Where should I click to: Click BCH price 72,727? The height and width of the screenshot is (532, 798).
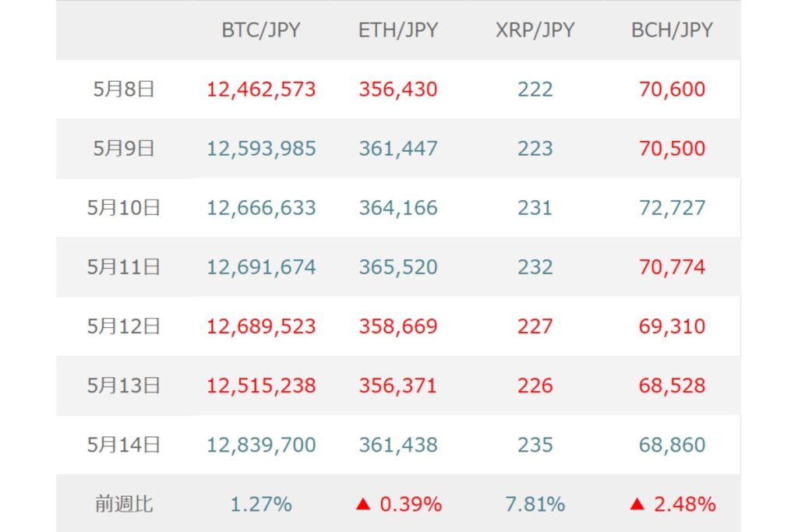point(672,207)
